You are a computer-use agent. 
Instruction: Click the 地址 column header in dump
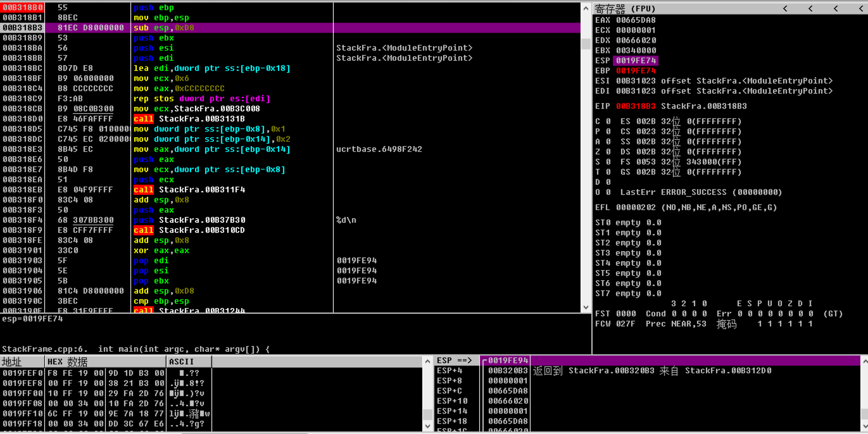(22, 362)
